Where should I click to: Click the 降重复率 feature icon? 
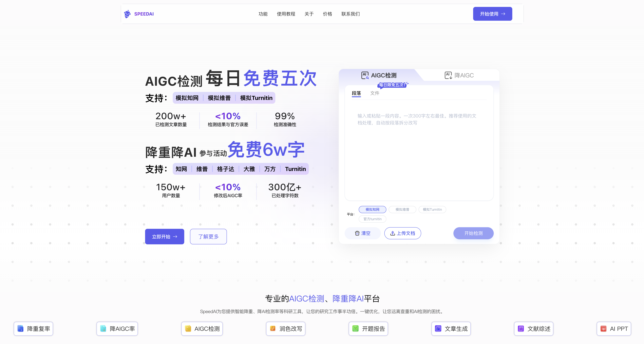point(20,328)
